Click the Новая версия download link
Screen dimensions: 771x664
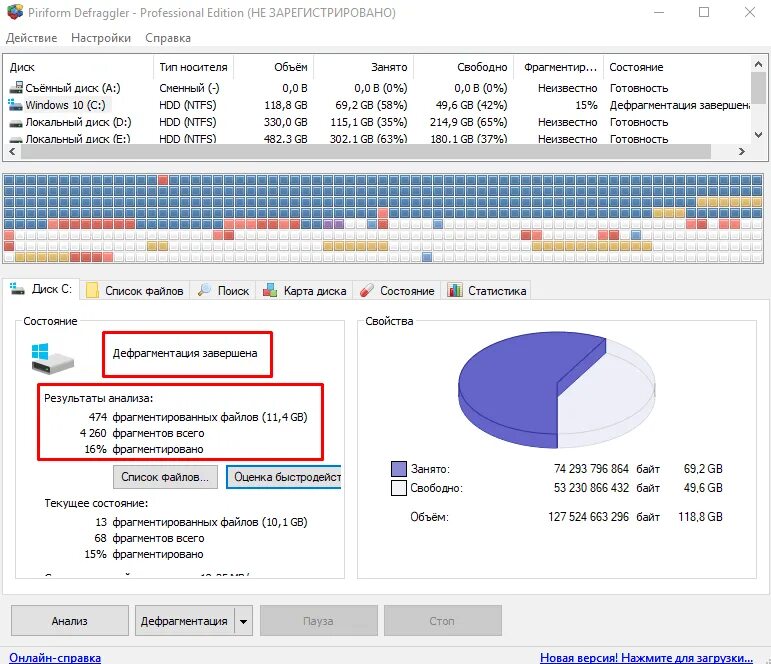(x=646, y=657)
